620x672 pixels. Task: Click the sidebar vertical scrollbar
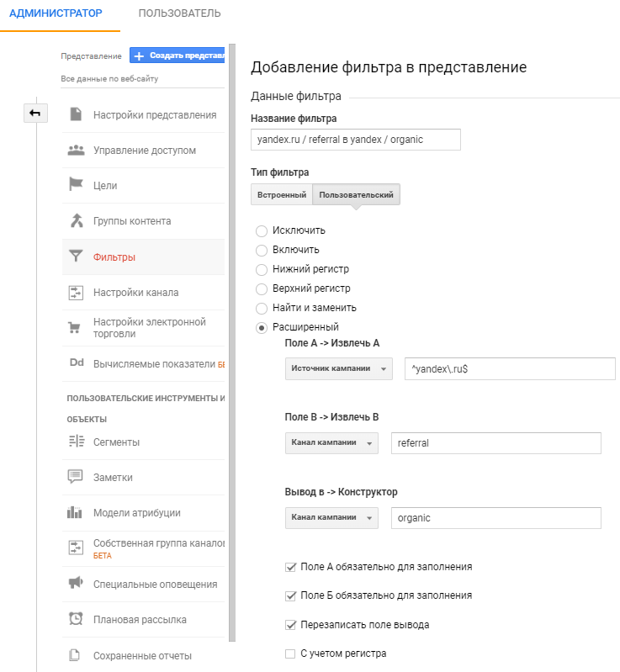[x=232, y=342]
